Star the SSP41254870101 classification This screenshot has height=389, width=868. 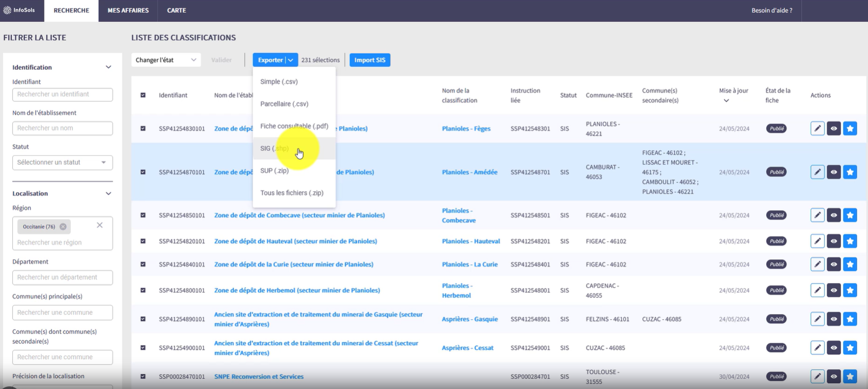point(850,172)
